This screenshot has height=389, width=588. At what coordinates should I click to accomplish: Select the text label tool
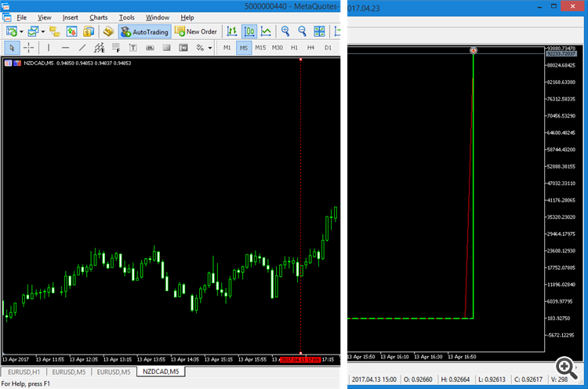coord(150,48)
